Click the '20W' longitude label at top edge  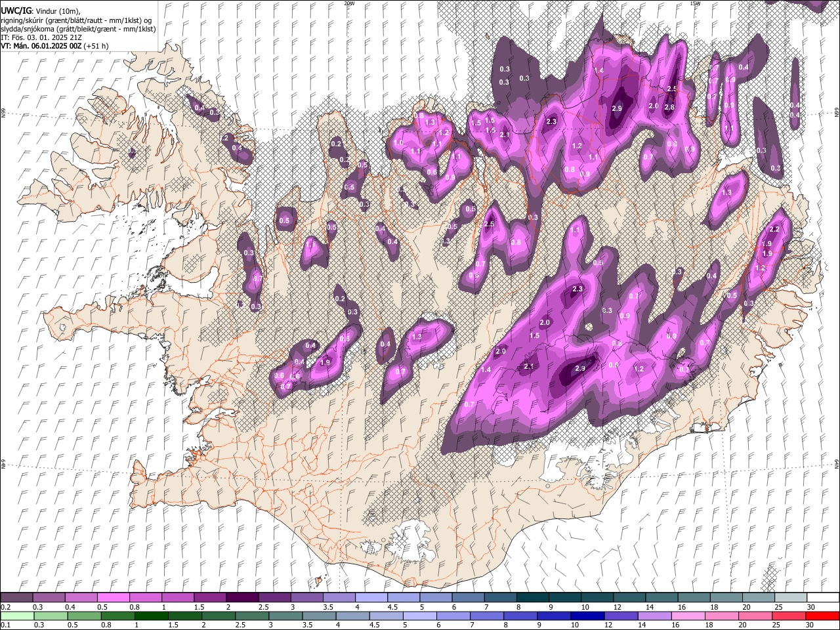pyautogui.click(x=349, y=3)
